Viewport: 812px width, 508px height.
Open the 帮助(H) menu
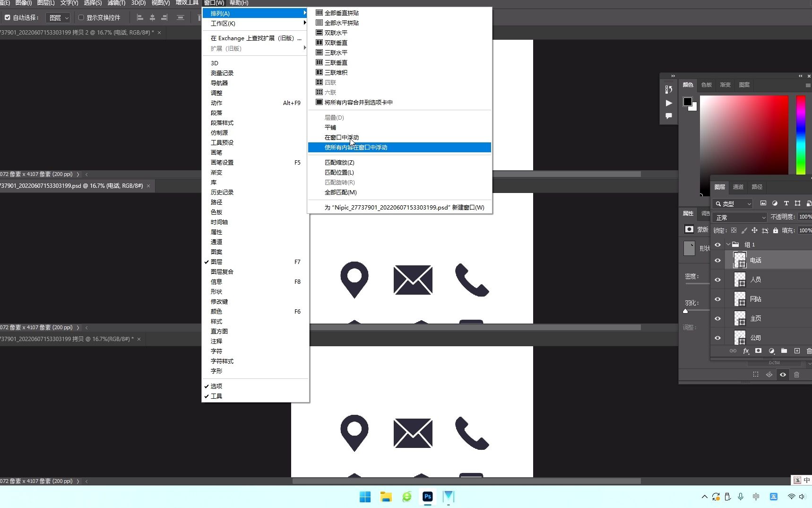(x=238, y=2)
